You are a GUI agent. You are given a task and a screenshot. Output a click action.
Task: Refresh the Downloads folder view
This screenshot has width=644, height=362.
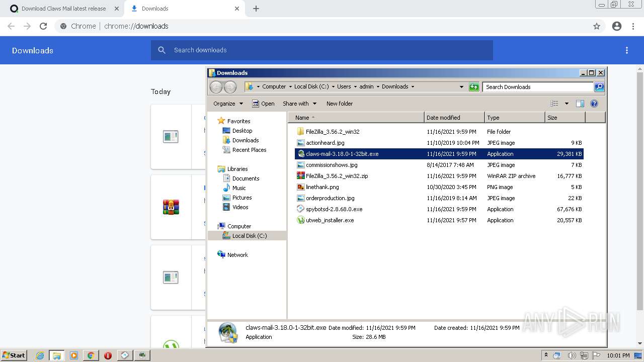click(x=474, y=87)
